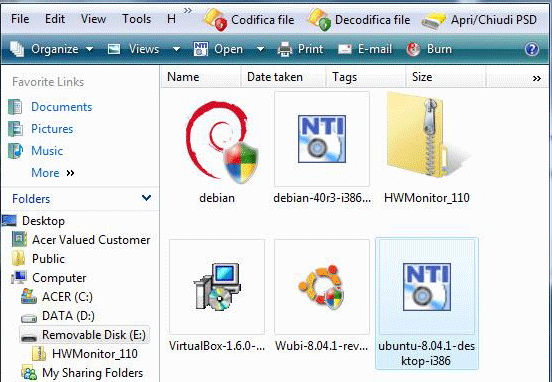Screen dimensions: 552x382
Task: Select My Sharing Folders
Action: (x=92, y=373)
